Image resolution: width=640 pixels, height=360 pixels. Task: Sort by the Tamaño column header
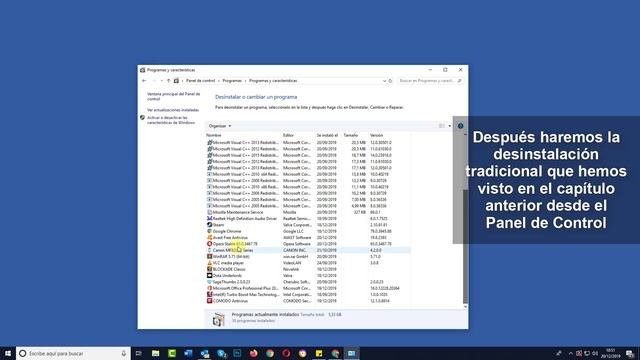pos(350,135)
